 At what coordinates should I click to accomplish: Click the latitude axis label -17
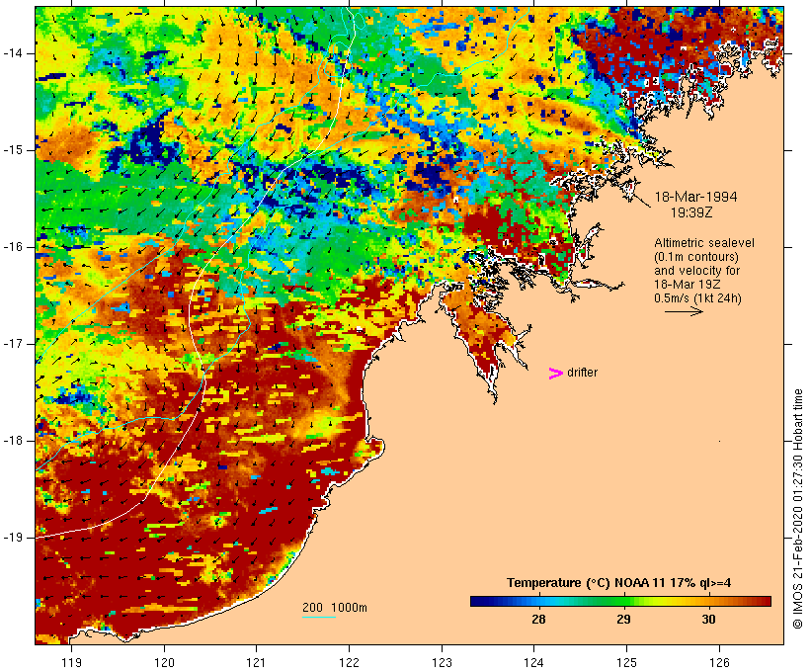click(x=18, y=343)
